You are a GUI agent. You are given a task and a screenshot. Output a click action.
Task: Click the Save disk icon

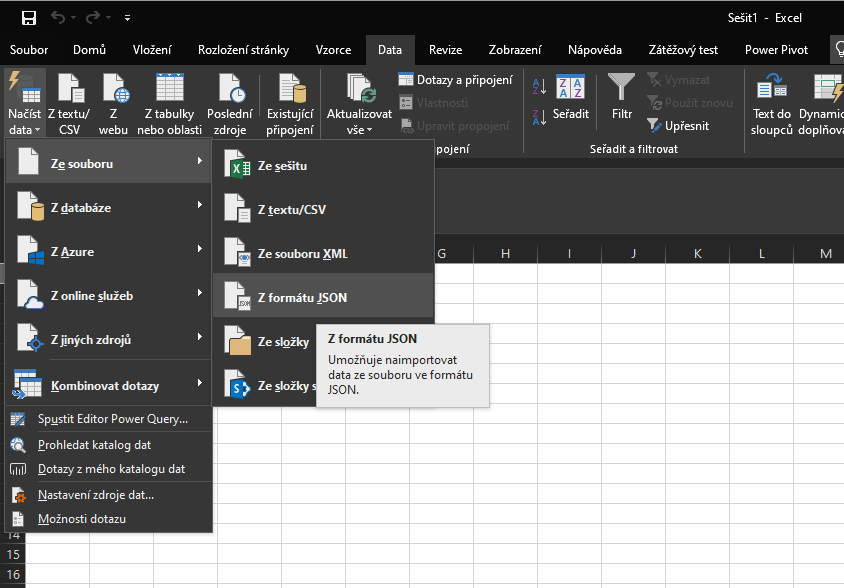pyautogui.click(x=29, y=18)
